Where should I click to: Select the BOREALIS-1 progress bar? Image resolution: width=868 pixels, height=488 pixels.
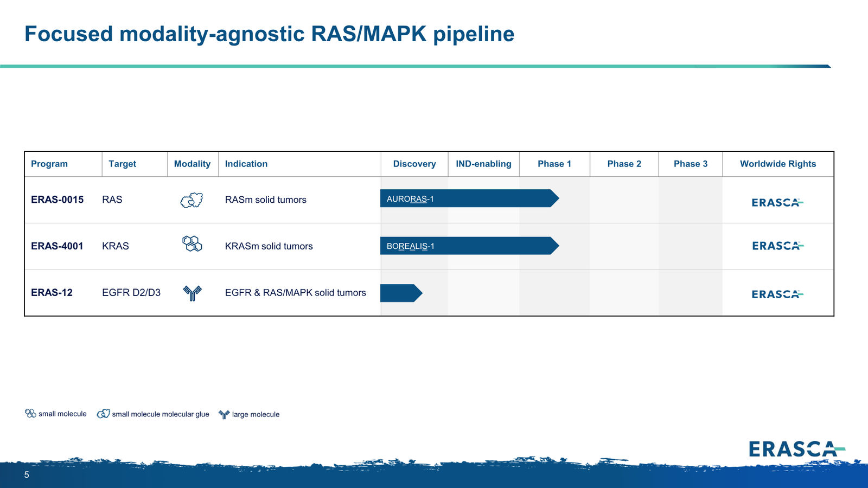[470, 246]
